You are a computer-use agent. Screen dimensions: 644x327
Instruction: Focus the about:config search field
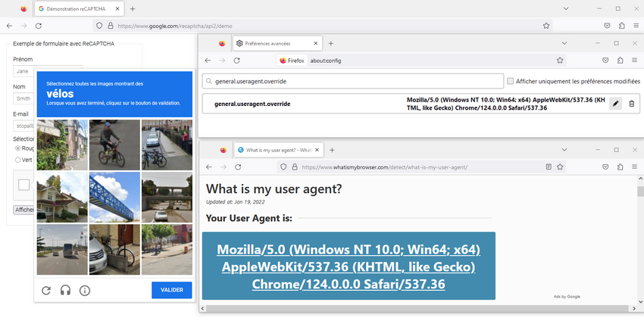coord(353,81)
